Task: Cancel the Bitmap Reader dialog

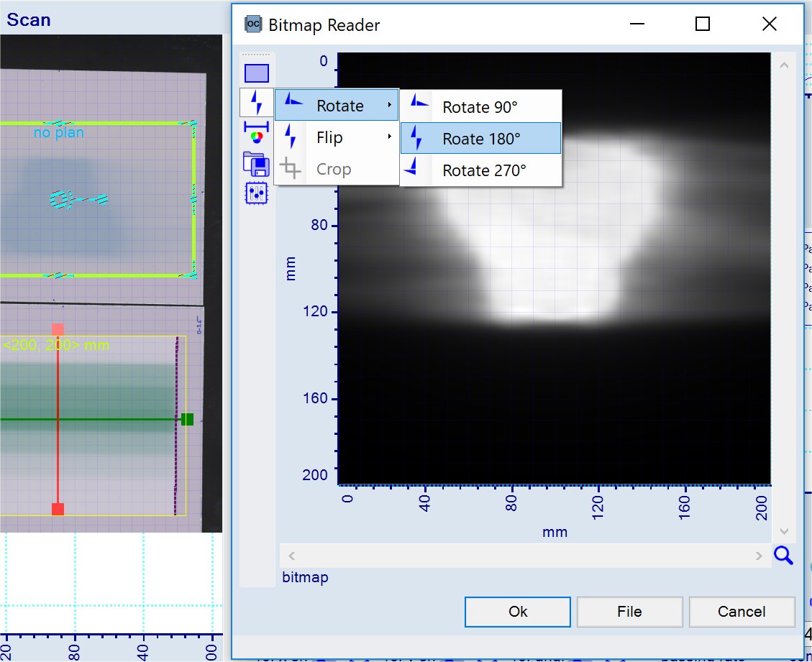Action: click(x=742, y=612)
